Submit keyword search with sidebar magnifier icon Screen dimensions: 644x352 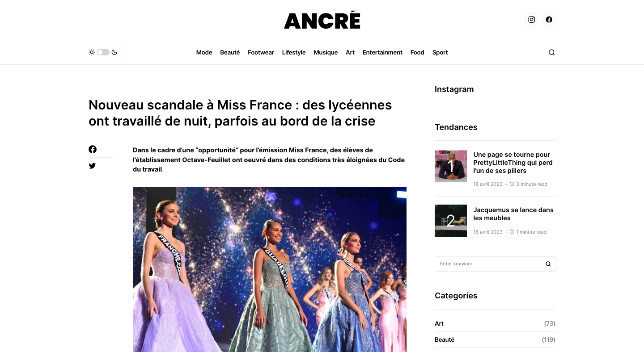tap(548, 264)
